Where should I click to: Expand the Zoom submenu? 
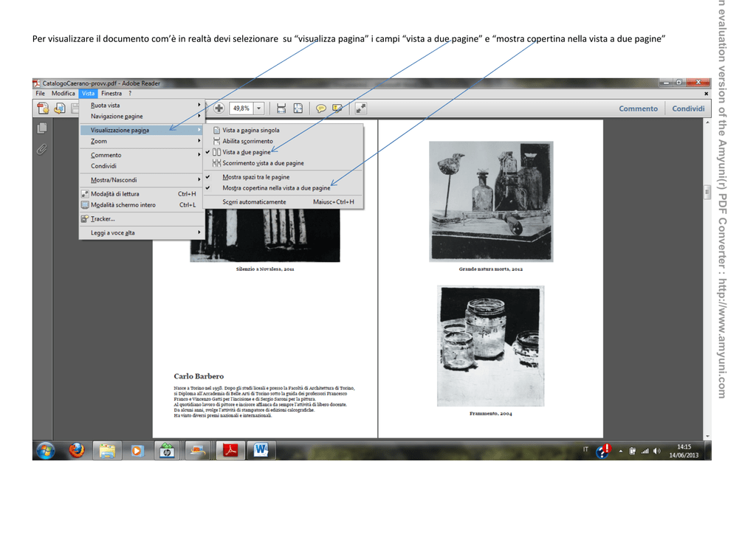(142, 141)
